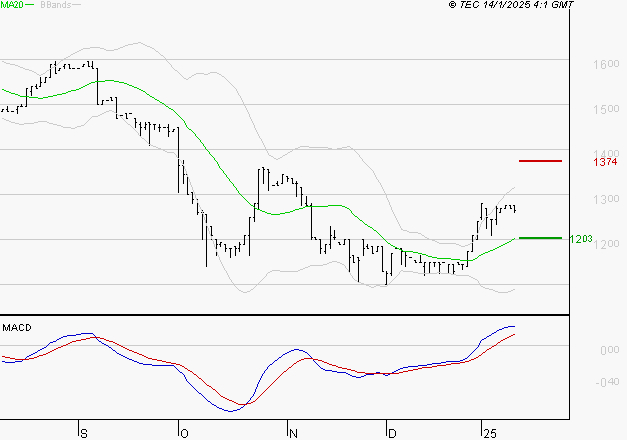
Task: Select the red 1374 resistance level line
Action: tap(540, 161)
